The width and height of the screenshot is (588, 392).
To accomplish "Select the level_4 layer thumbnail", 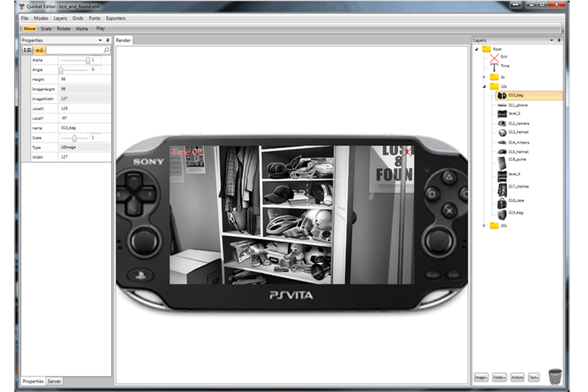I will (502, 176).
